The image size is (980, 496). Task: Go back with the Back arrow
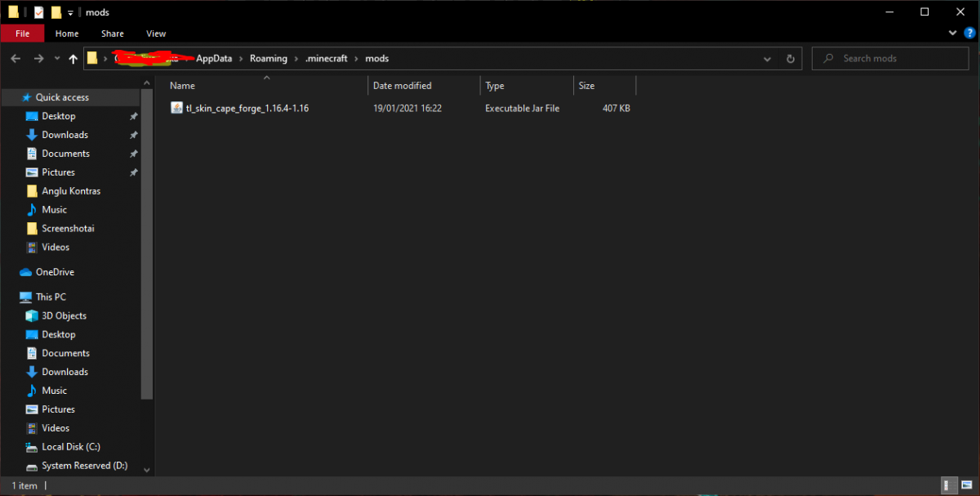click(x=16, y=59)
